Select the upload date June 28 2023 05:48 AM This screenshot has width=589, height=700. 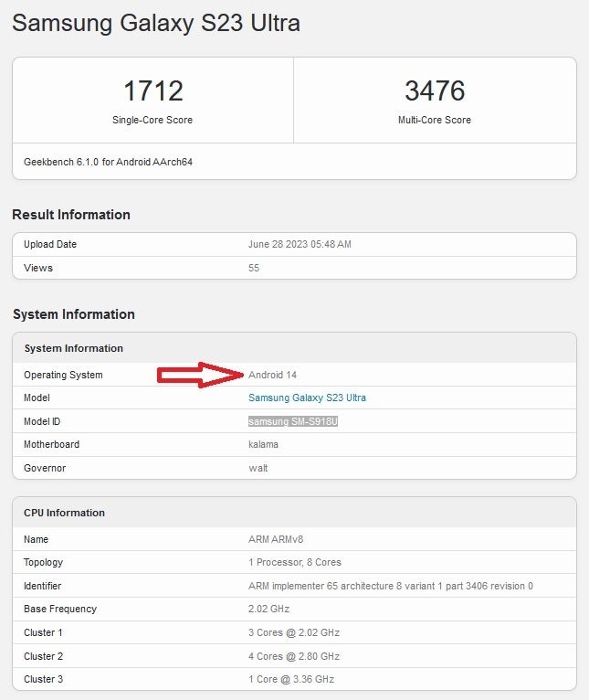tap(300, 244)
